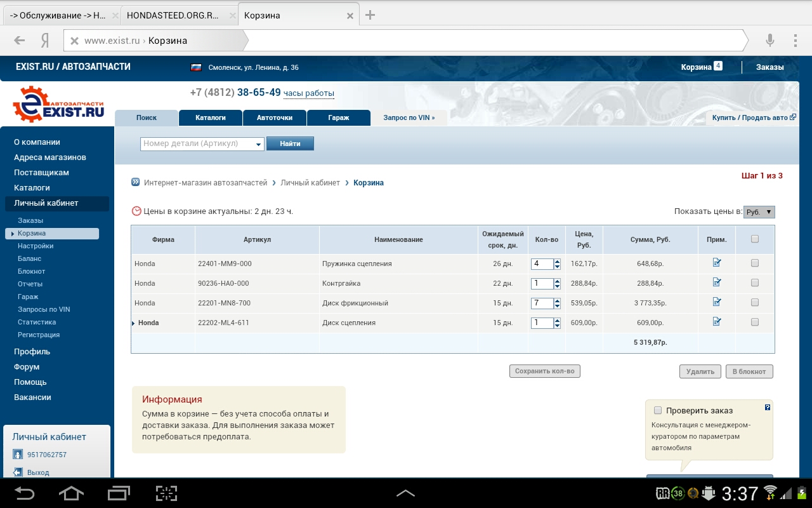Click quantity field for Диск фрикционный

pyautogui.click(x=542, y=304)
